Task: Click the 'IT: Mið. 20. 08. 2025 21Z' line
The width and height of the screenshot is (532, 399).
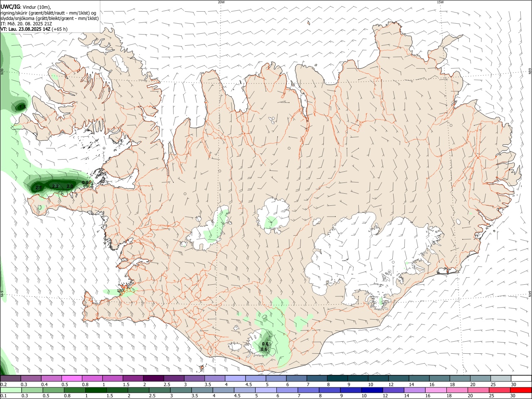Action: pyautogui.click(x=26, y=24)
